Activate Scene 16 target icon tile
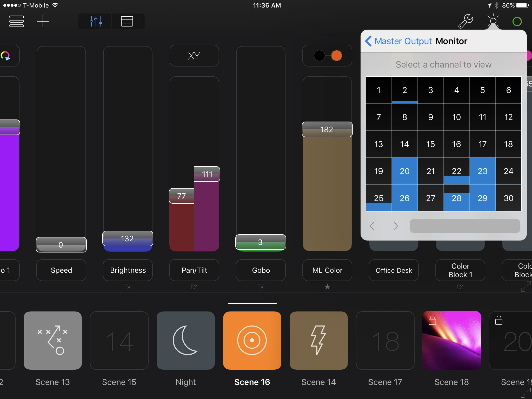 [252, 340]
